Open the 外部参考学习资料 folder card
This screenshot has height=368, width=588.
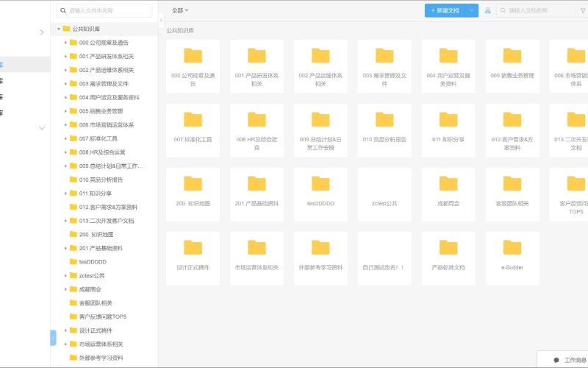320,258
